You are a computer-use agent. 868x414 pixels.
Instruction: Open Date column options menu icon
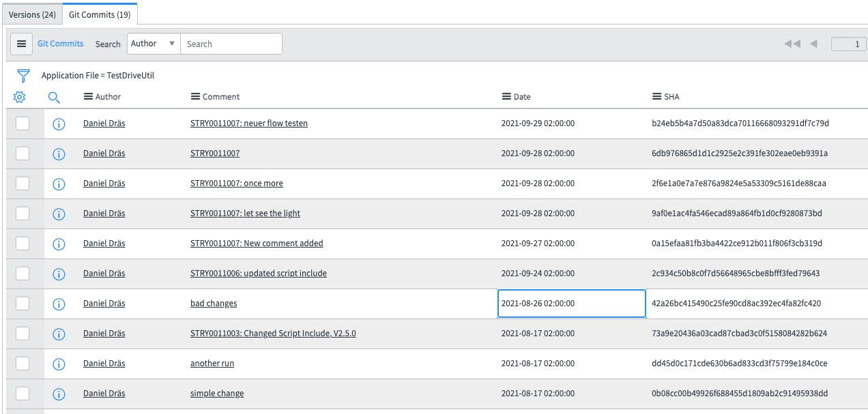tap(506, 97)
